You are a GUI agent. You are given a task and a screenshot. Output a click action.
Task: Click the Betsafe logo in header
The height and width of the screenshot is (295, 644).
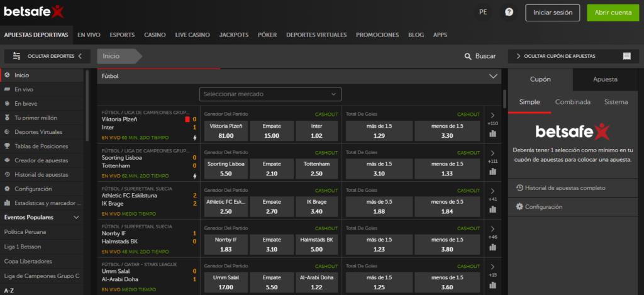pos(34,13)
